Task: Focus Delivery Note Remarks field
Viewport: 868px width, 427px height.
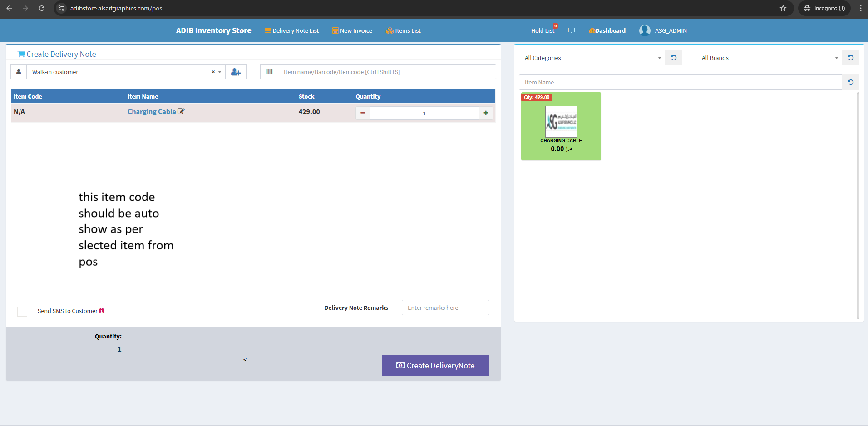Action: click(445, 308)
